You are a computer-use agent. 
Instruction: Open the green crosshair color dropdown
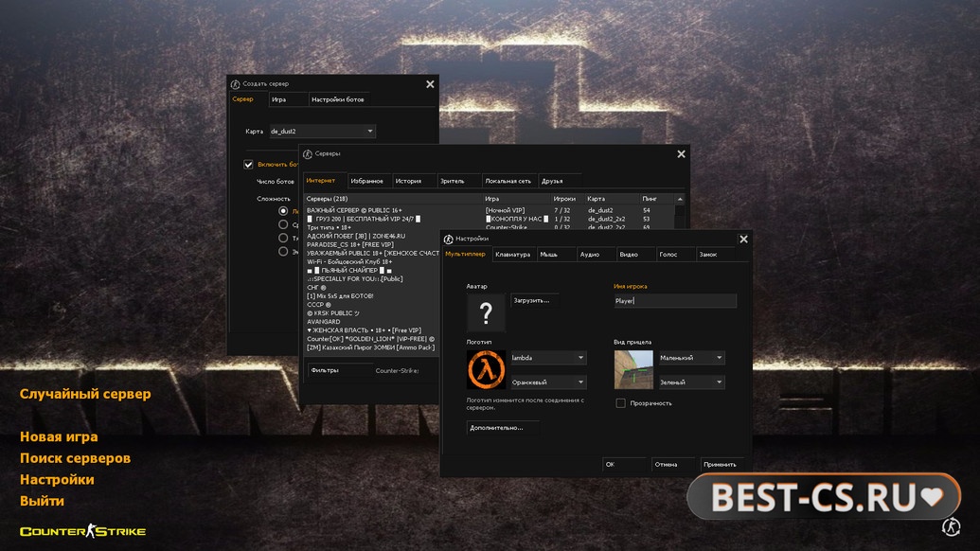tap(691, 382)
